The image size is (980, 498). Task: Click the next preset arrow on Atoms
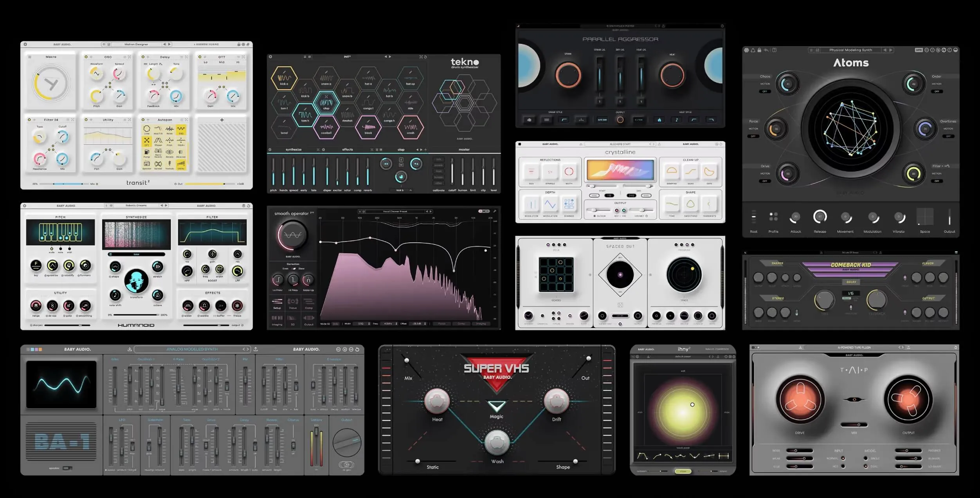pos(891,50)
